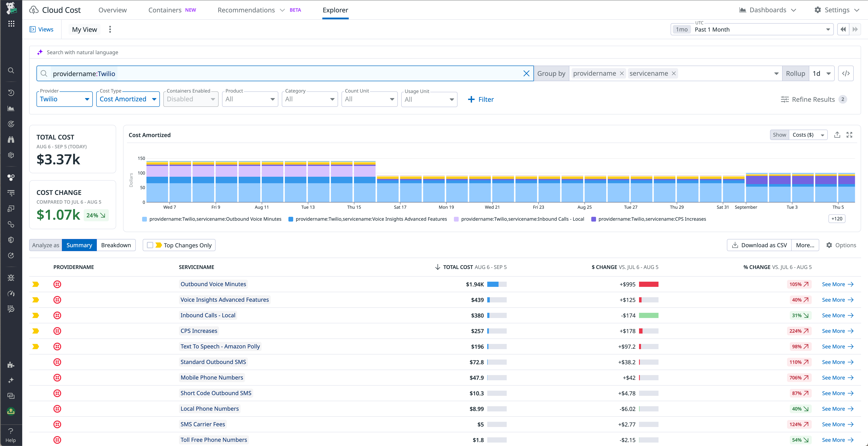Click the yellow change flag on Outbound Voice Minutes

(36, 284)
